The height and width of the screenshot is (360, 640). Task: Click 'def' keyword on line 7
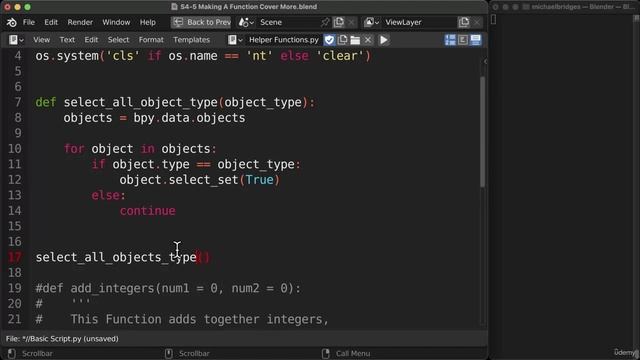[46, 102]
